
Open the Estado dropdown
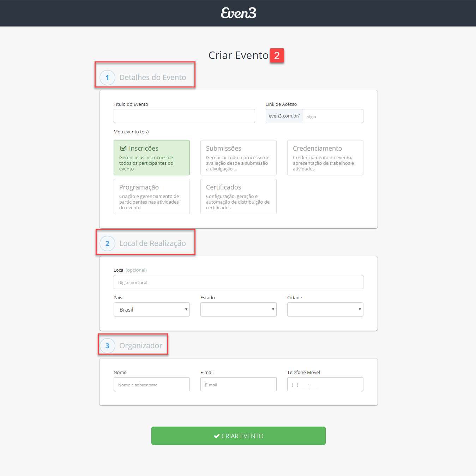(x=238, y=309)
